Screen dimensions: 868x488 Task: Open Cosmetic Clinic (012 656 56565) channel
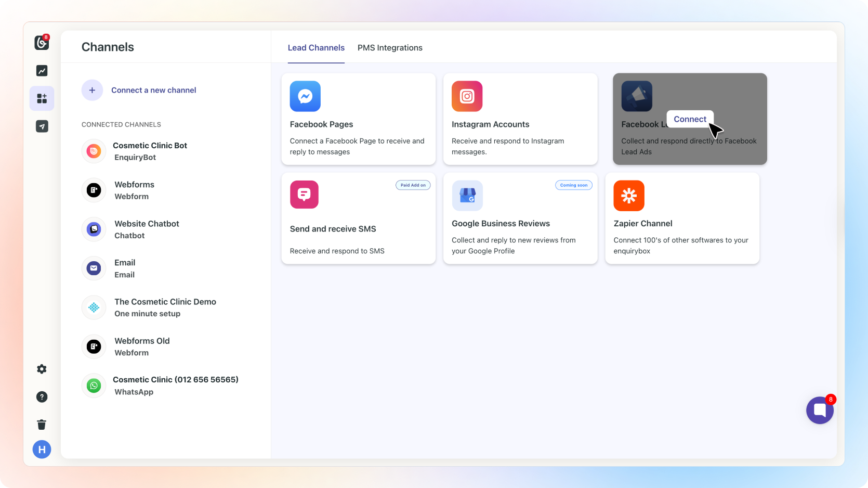pyautogui.click(x=176, y=380)
